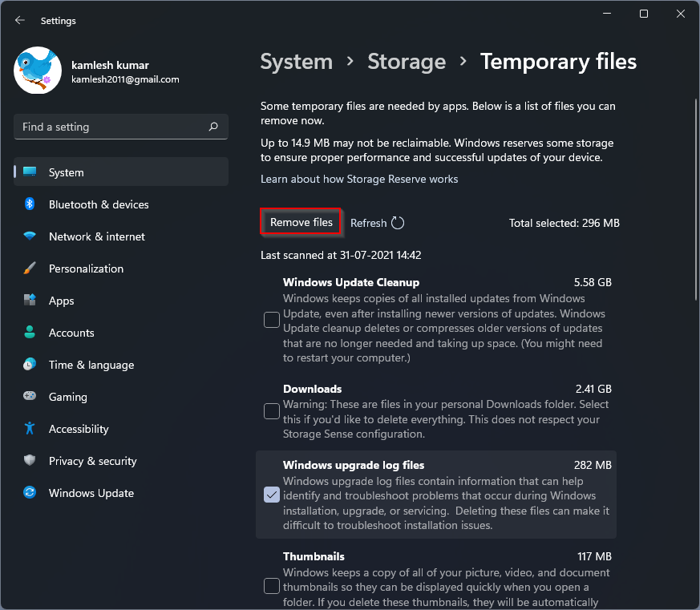The image size is (700, 610).
Task: Enable the Windows Update Cleanup checkbox
Action: 272,321
